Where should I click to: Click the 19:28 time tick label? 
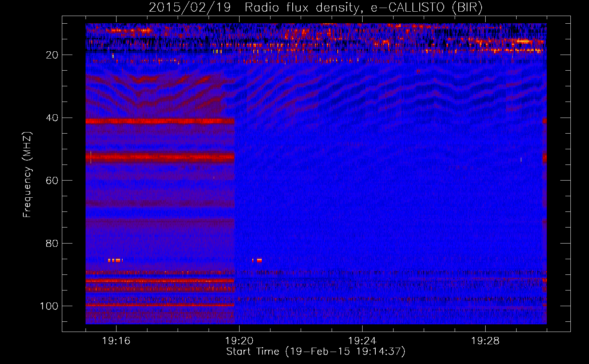point(485,341)
